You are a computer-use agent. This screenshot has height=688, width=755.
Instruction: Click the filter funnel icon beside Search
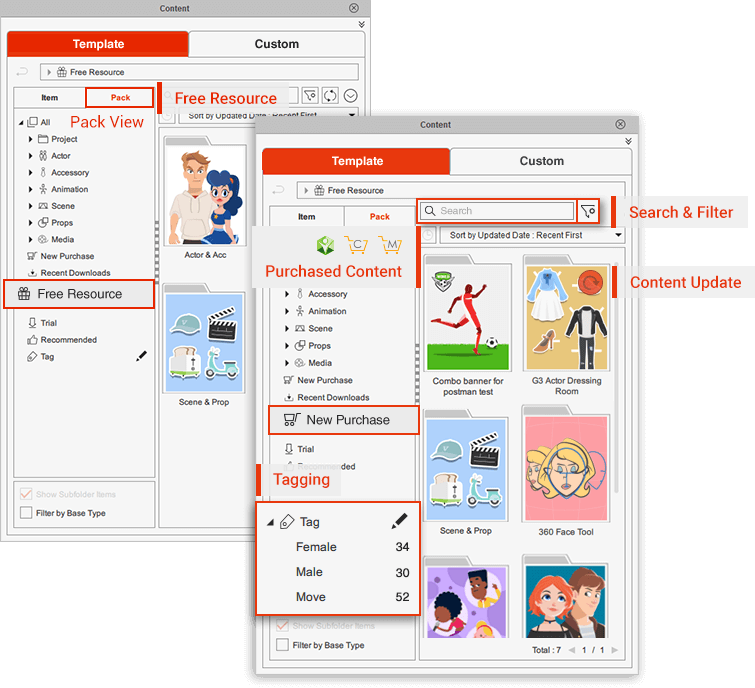pyautogui.click(x=588, y=211)
